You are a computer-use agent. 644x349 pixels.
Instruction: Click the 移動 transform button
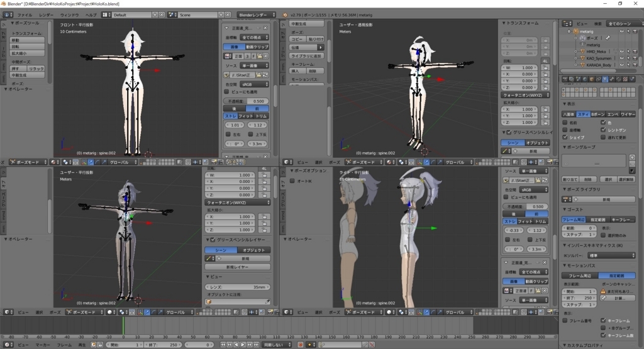click(27, 40)
